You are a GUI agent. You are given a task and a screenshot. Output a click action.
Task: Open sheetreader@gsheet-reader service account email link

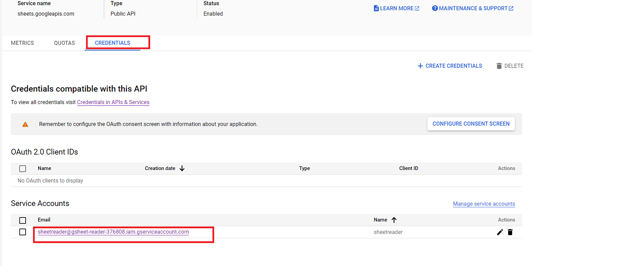click(113, 232)
